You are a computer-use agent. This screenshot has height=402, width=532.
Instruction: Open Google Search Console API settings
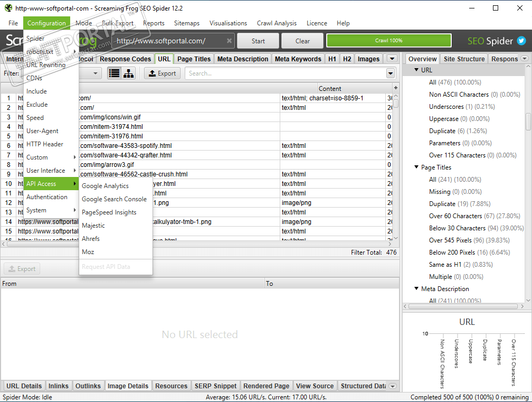115,199
